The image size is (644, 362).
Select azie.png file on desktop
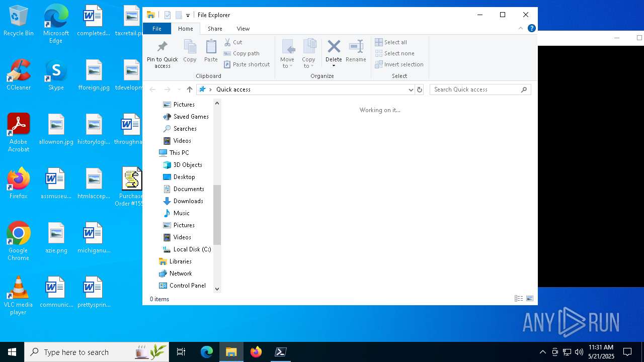tap(56, 238)
